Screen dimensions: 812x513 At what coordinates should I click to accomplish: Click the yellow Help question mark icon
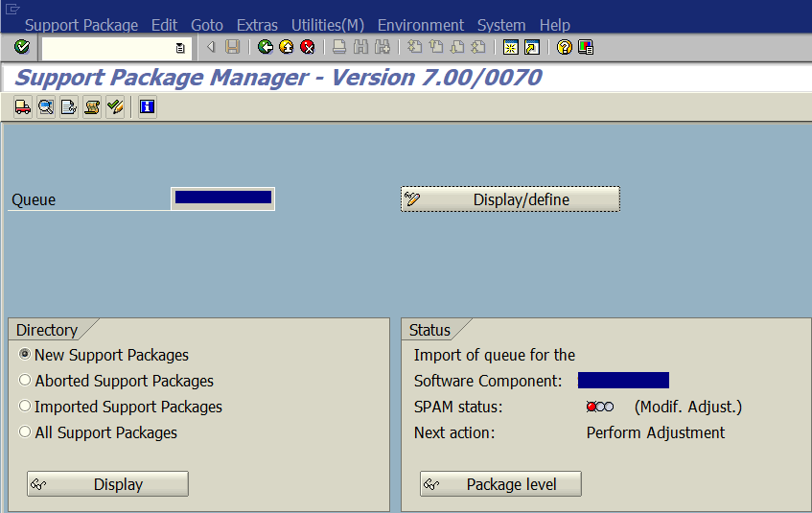pos(564,47)
